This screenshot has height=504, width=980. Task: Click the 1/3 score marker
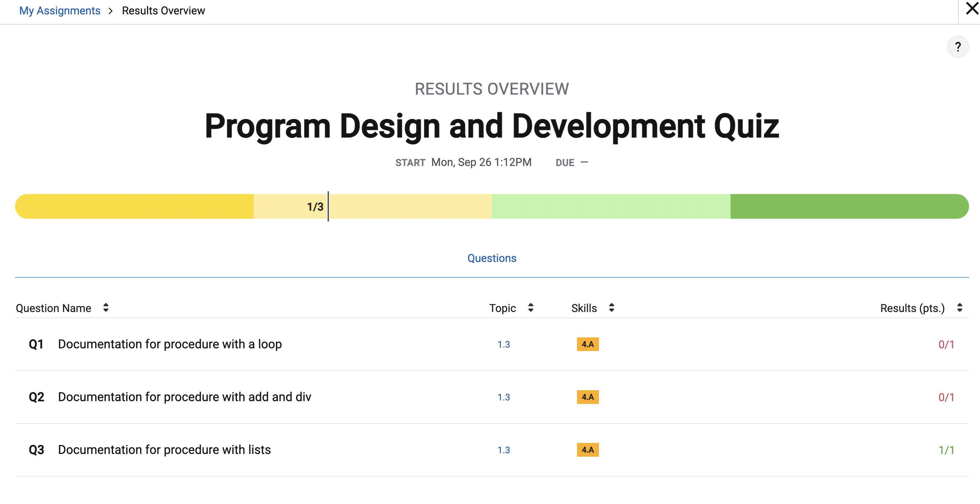(x=315, y=207)
